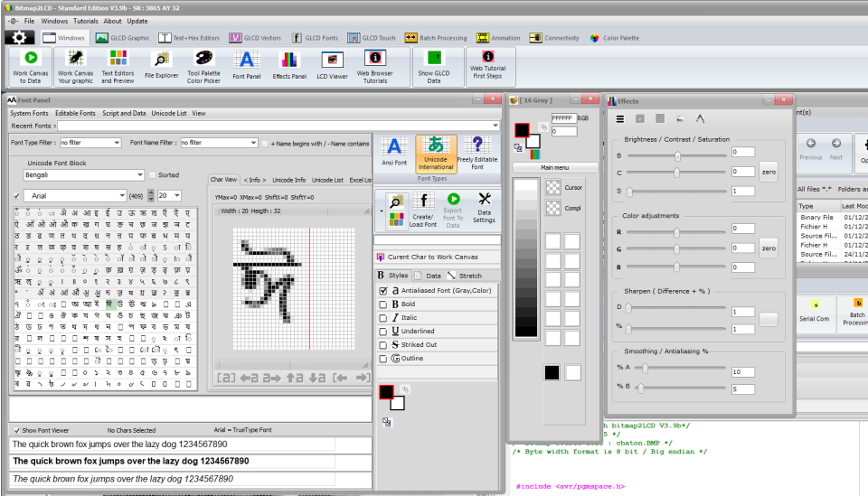This screenshot has width=868, height=496.
Task: Click the Main menu button
Action: (554, 167)
